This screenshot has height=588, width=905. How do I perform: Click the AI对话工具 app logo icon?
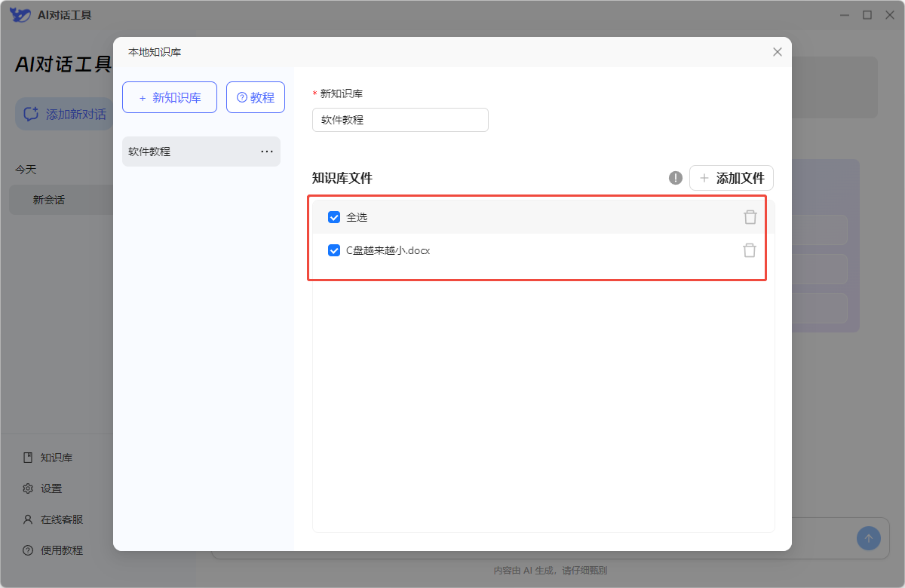(x=20, y=14)
